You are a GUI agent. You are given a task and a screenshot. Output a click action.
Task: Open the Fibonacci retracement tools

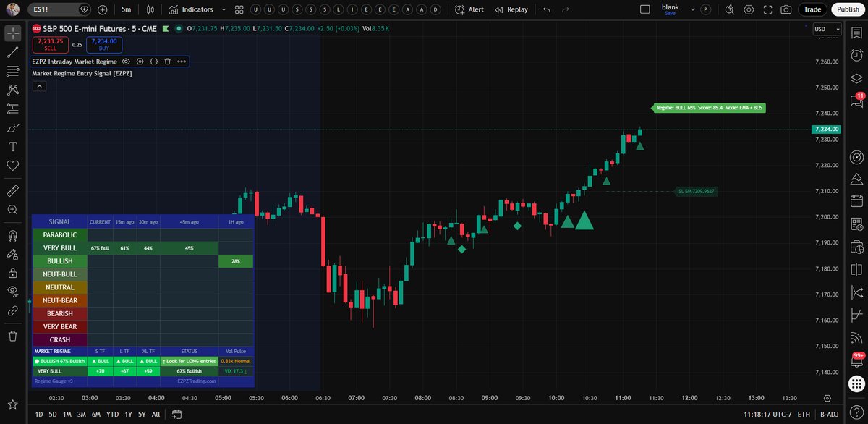point(12,71)
